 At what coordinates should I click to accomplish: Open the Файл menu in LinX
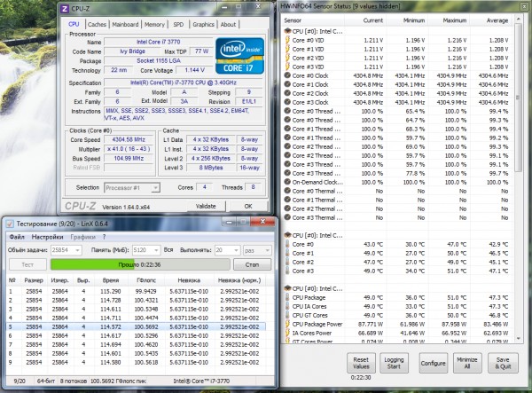coord(17,237)
